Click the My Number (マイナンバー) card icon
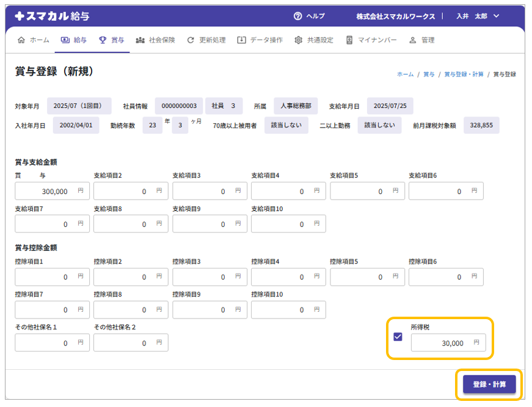Image resolution: width=532 pixels, height=407 pixels. coord(349,40)
